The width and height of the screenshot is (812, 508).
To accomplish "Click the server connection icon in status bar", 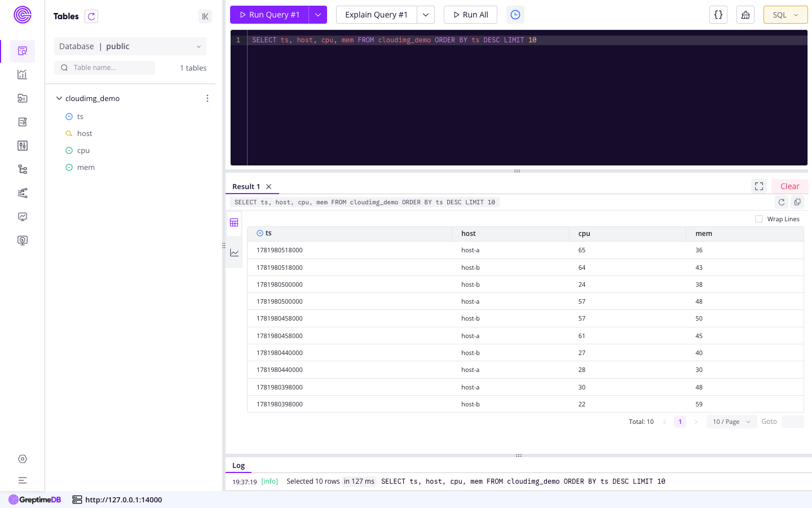I will (x=77, y=500).
